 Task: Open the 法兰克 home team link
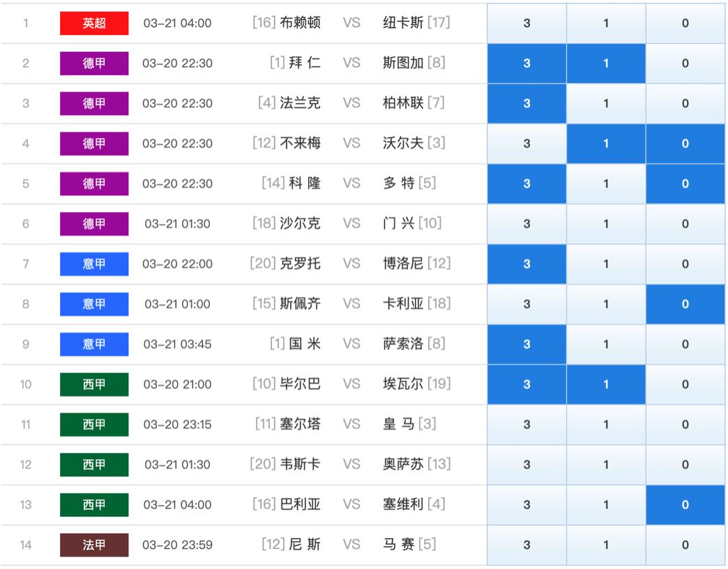pyautogui.click(x=300, y=103)
